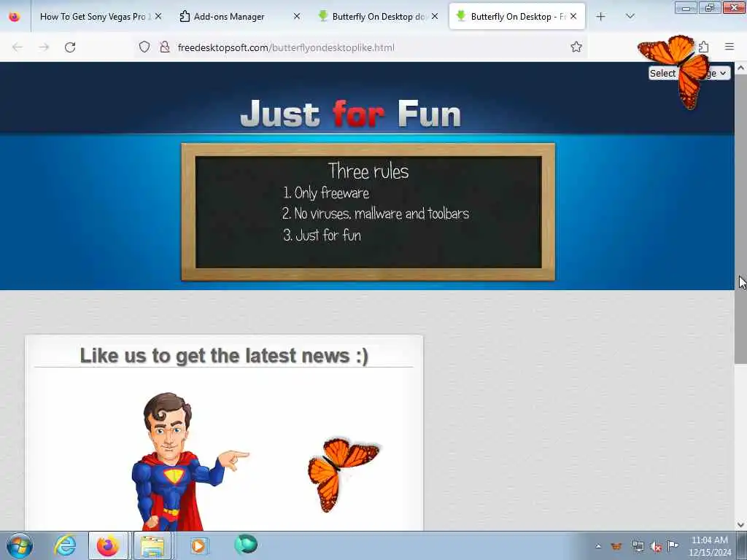The width and height of the screenshot is (747, 560).
Task: Show hidden system tray icons arrow
Action: tap(598, 546)
